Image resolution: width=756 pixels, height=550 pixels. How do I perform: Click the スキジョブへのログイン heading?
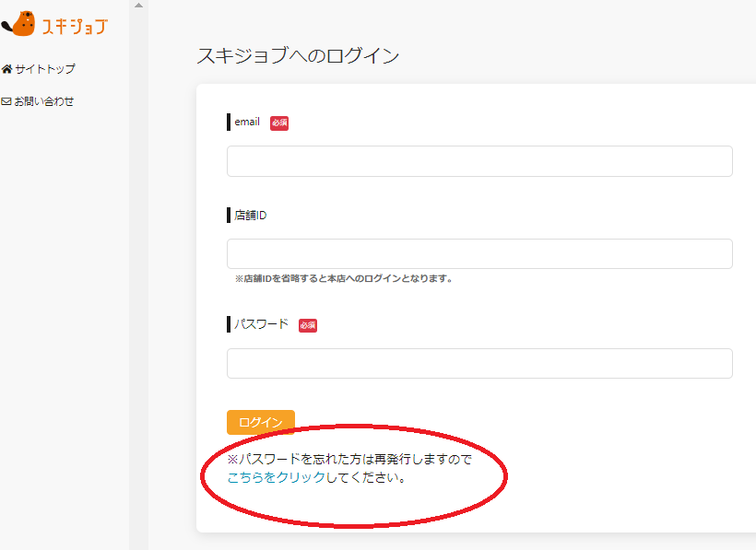[x=298, y=56]
